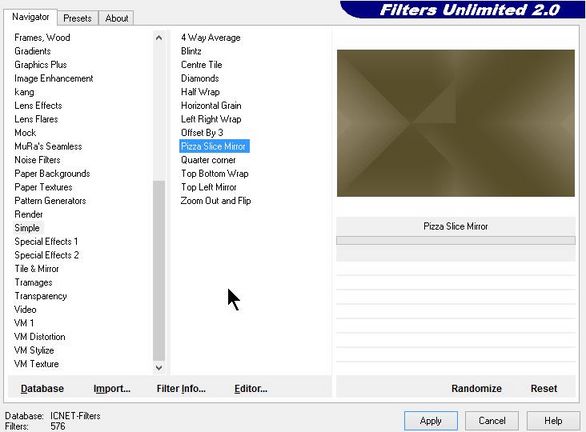Select the Special Effects 2 category
Image resolution: width=586 pixels, height=432 pixels.
pyautogui.click(x=47, y=255)
